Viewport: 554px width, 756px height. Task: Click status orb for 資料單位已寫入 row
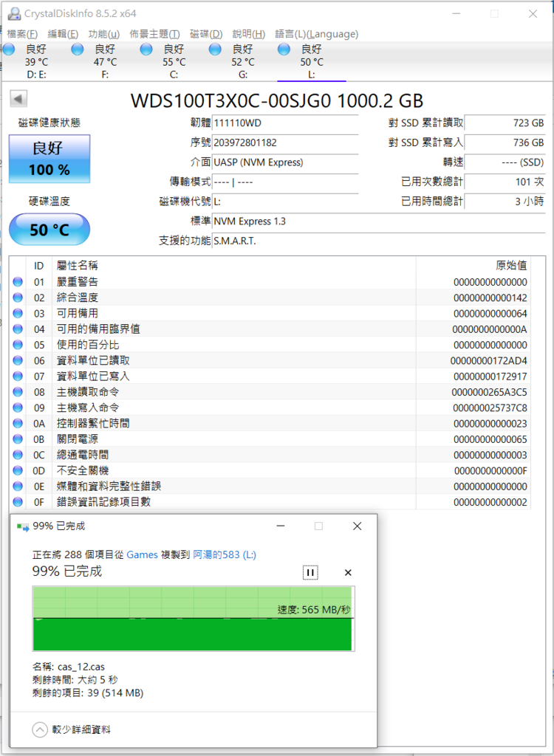coord(18,376)
